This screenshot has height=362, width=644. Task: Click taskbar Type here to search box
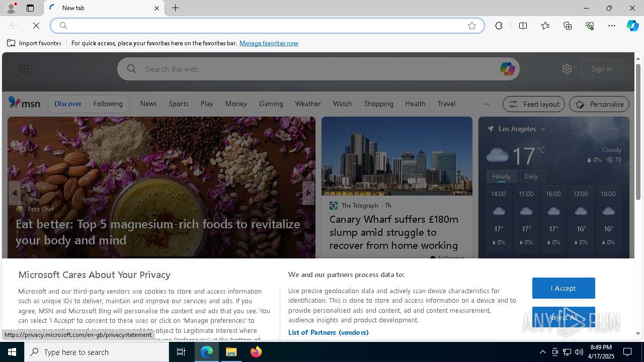[x=97, y=352]
